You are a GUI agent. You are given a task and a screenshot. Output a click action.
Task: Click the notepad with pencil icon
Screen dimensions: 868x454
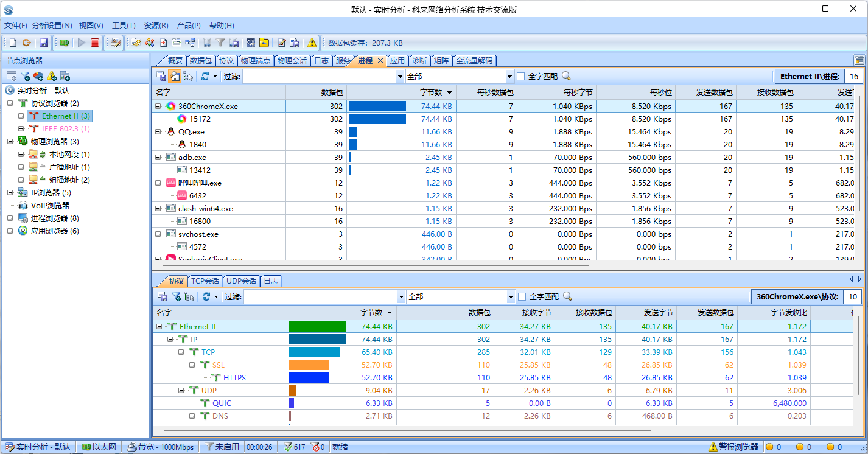282,43
